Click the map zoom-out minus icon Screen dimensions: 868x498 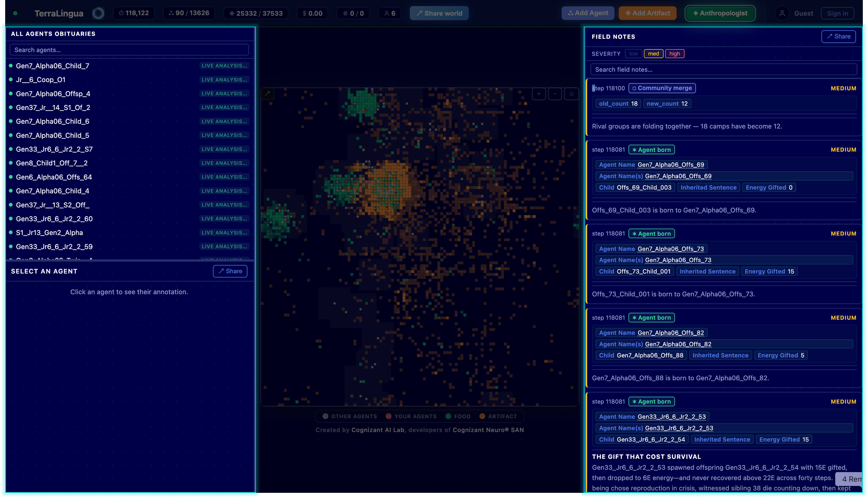555,94
